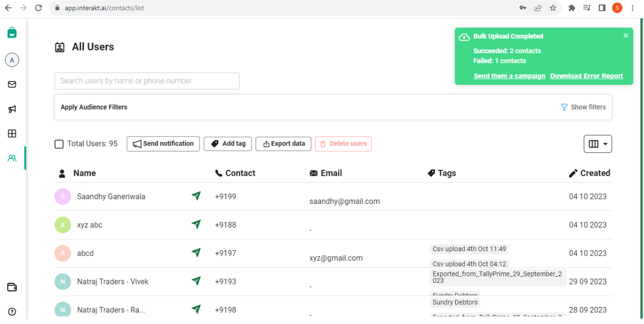Click tag 'Exported_from_TallyPrime_29_September_2023'
Image resolution: width=644 pixels, height=324 pixels.
(x=498, y=277)
